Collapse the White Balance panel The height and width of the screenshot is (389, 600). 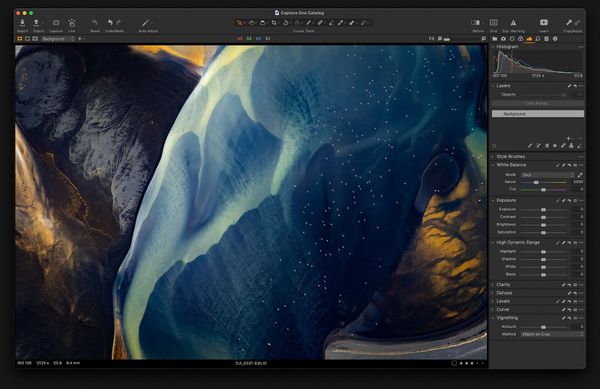(x=493, y=165)
